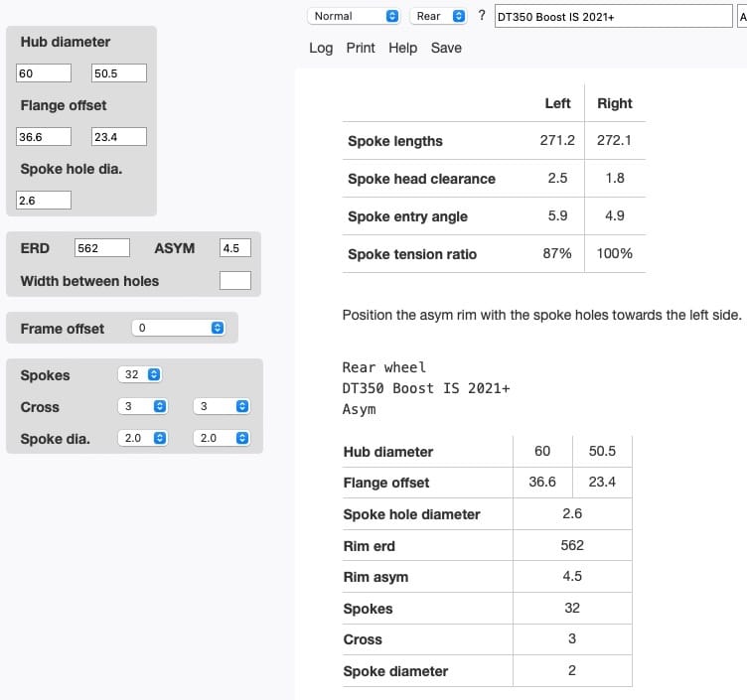Open the Help menu item
This screenshot has width=747, height=700.
point(402,48)
